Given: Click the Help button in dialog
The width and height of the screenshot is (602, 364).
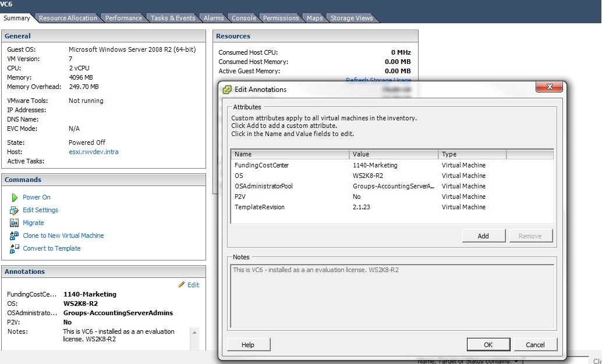Looking at the screenshot, I should (x=248, y=344).
